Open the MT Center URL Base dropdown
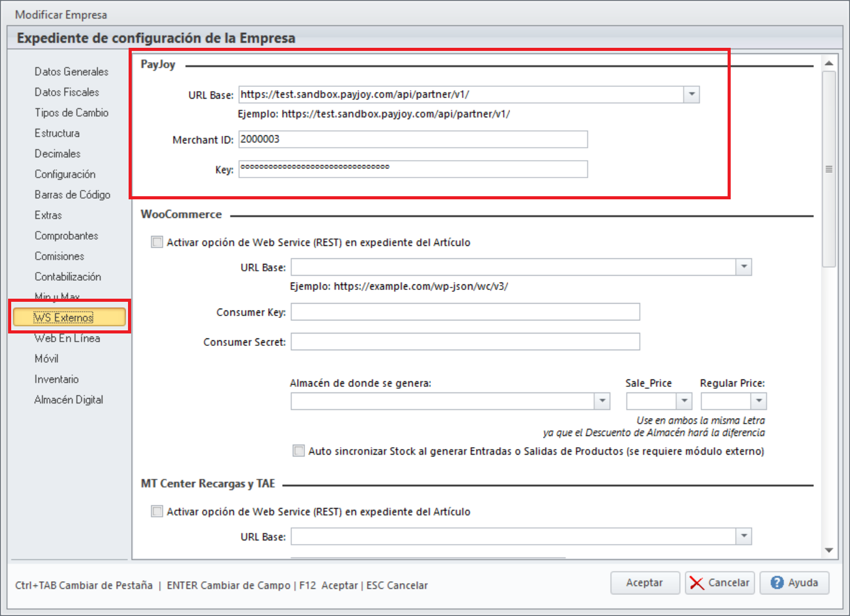 tap(744, 537)
